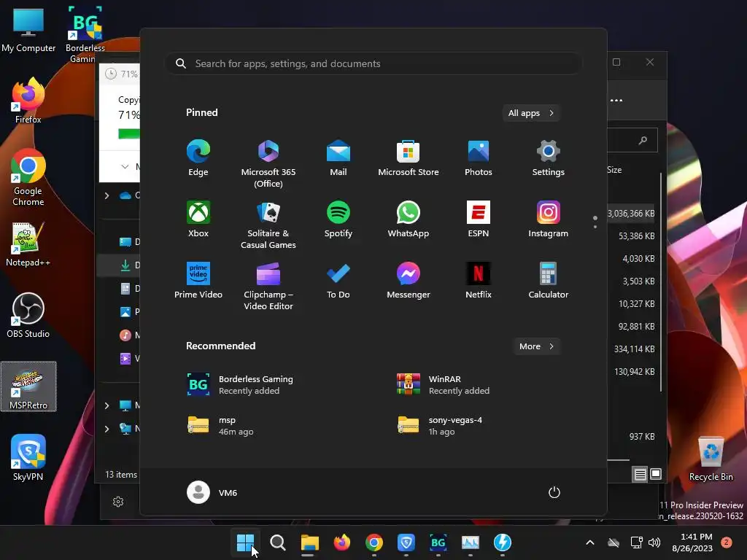This screenshot has height=560, width=747.
Task: Select Downloads folder in Explorer sidebar
Action: click(119, 265)
